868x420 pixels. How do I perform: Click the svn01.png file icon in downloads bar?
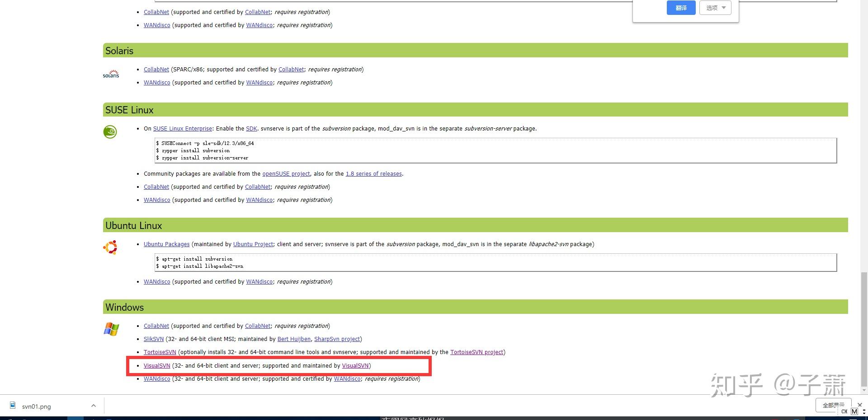click(x=13, y=406)
